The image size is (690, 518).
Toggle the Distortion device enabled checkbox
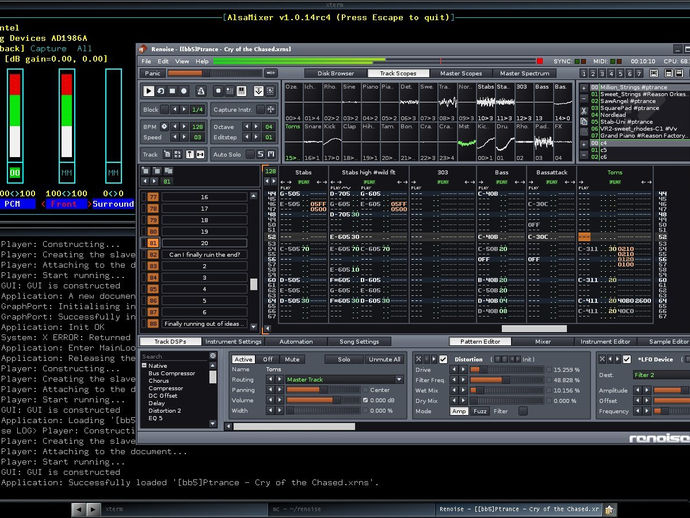[443, 359]
